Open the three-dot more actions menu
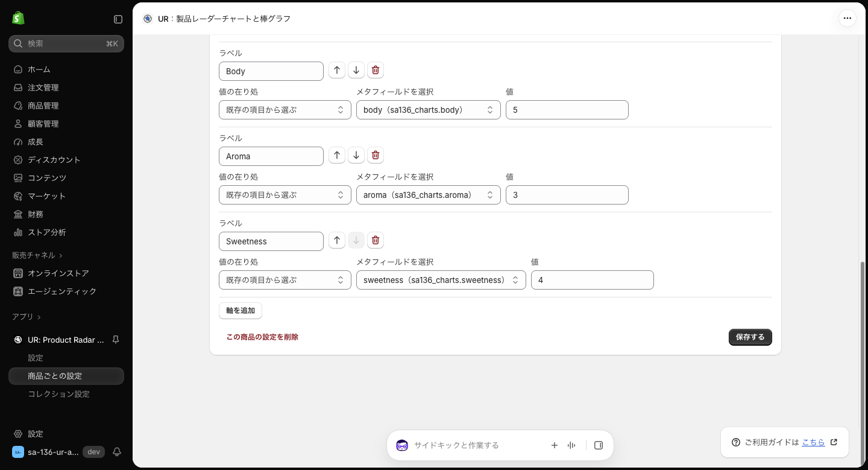Viewport: 868px width, 470px height. pyautogui.click(x=848, y=18)
